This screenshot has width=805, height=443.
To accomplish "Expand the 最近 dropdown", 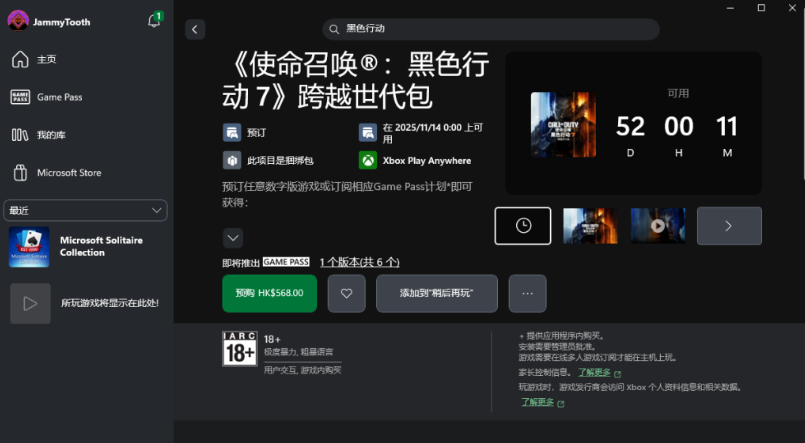I will 85,210.
